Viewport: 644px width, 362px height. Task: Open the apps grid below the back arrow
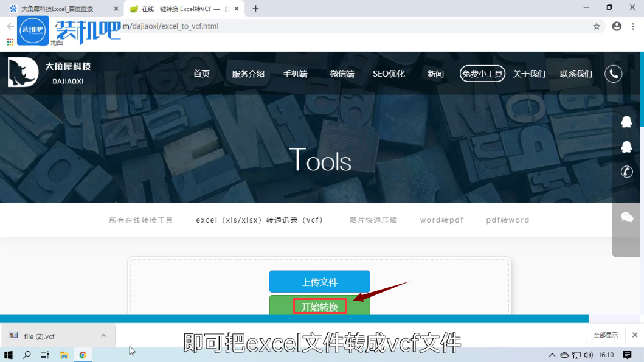tap(11, 41)
